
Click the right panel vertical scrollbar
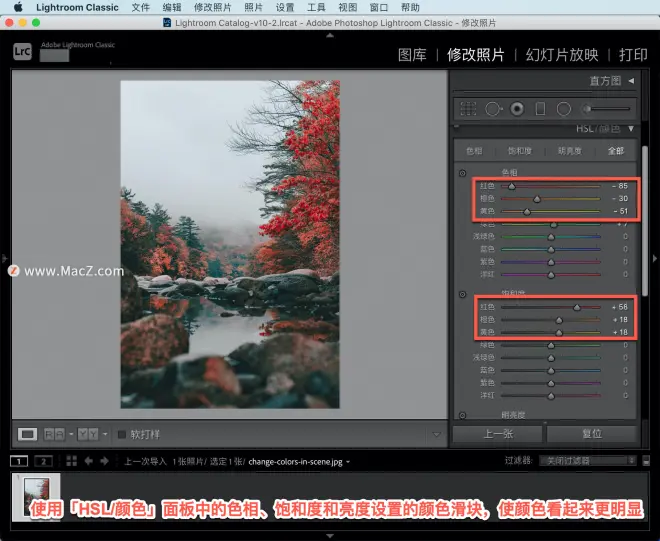[645, 221]
